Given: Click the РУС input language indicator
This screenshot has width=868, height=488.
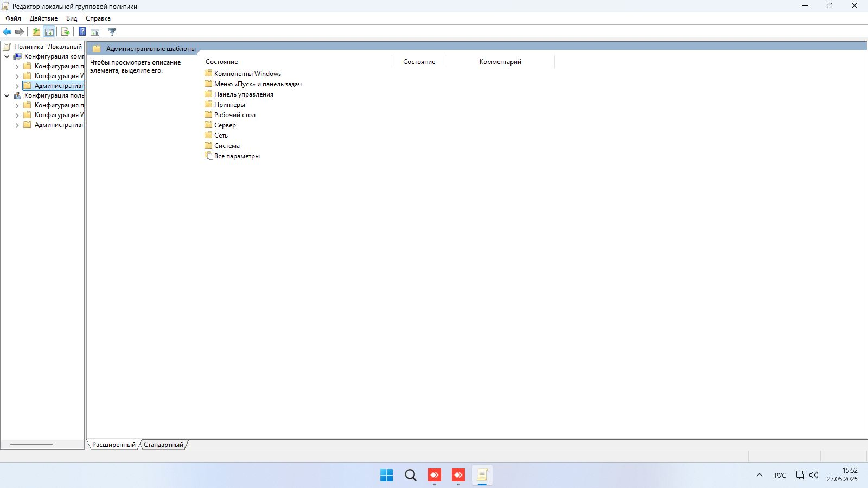Looking at the screenshot, I should click(780, 476).
